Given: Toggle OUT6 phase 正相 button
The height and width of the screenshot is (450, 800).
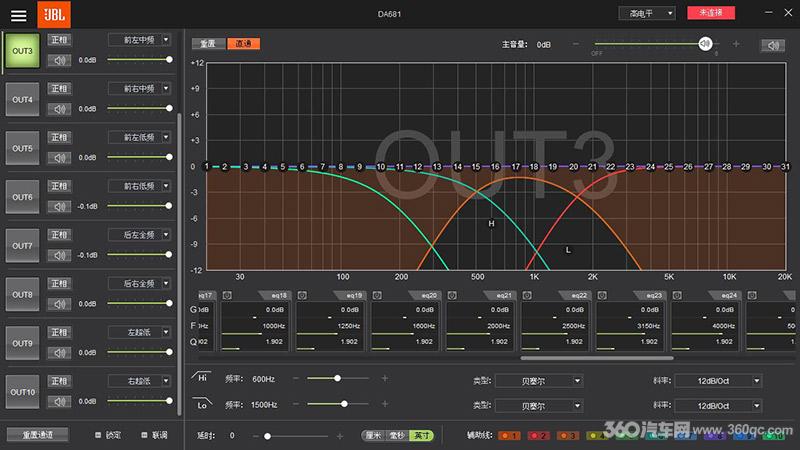Looking at the screenshot, I should point(59,186).
